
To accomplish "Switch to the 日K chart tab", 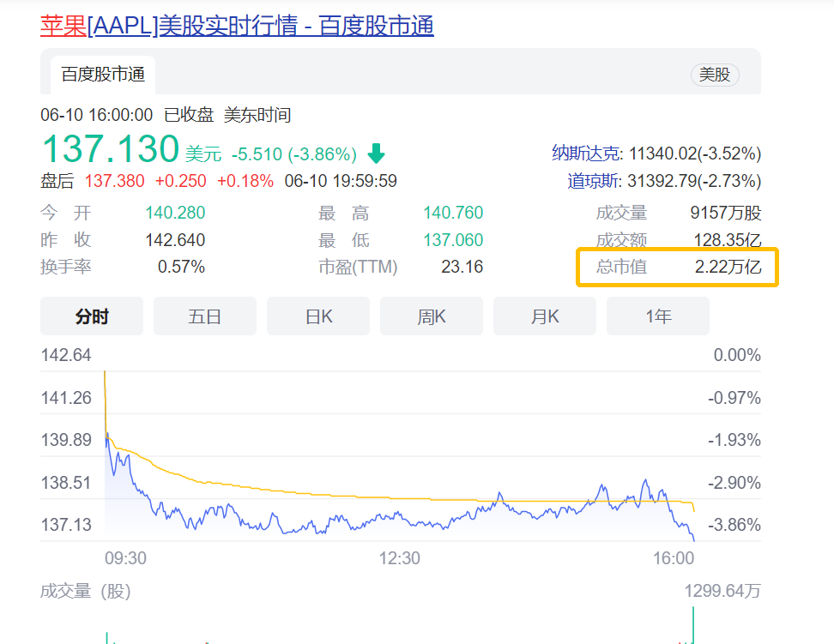I will click(x=318, y=316).
